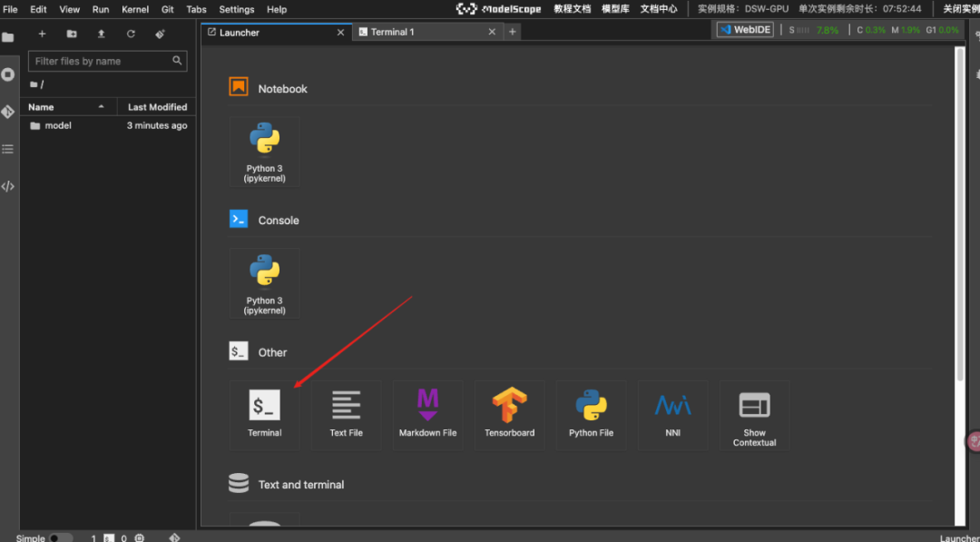
Task: Open the View menu
Action: coord(69,9)
